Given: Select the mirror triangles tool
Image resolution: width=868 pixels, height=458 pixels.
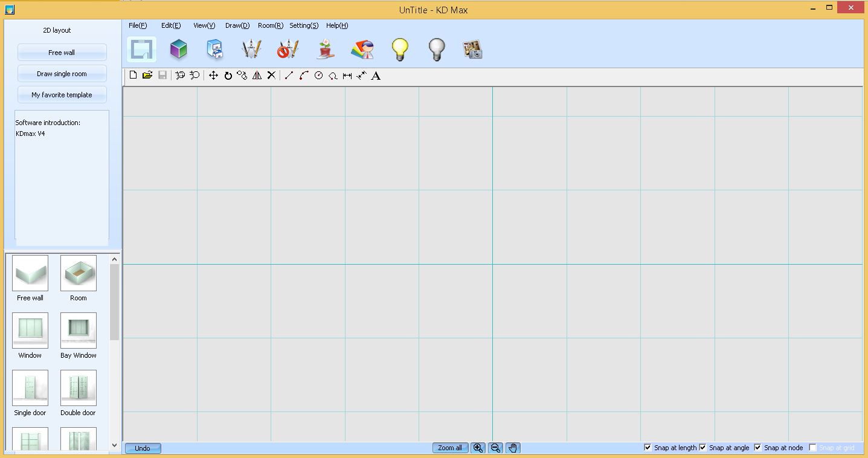Looking at the screenshot, I should pos(257,76).
